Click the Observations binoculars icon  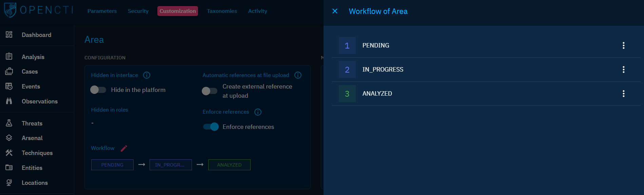(9, 101)
